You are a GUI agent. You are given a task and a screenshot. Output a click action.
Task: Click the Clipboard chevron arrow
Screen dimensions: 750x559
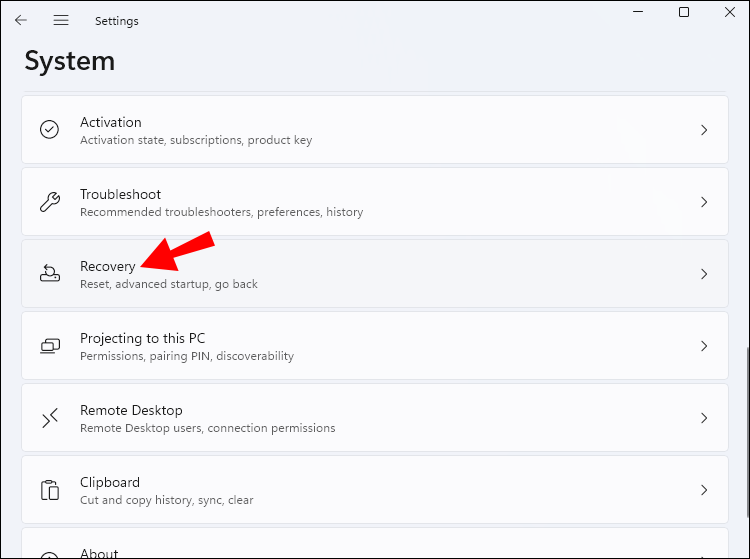tap(704, 490)
